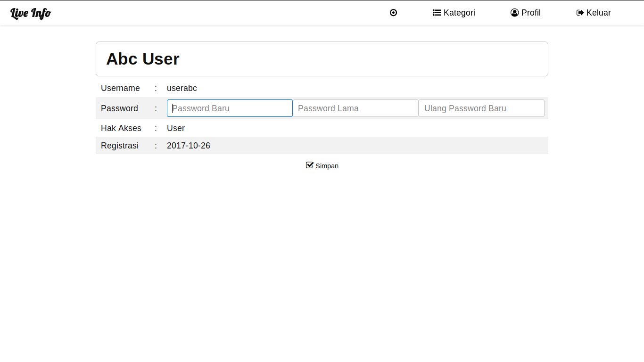Click the Abc User heading
Viewport: 644px width, 362px height.
point(143,59)
